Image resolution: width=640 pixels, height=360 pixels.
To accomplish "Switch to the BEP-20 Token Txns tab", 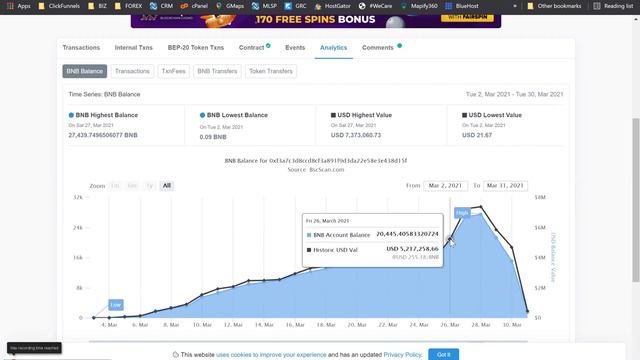I will (x=196, y=48).
